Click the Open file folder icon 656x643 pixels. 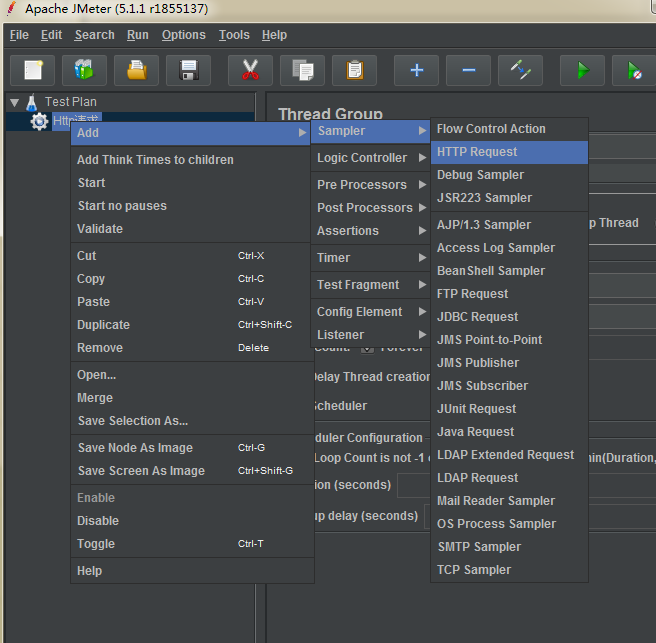(136, 70)
